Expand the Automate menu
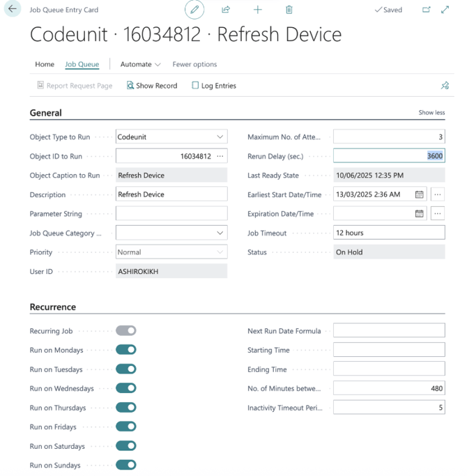 tap(140, 64)
